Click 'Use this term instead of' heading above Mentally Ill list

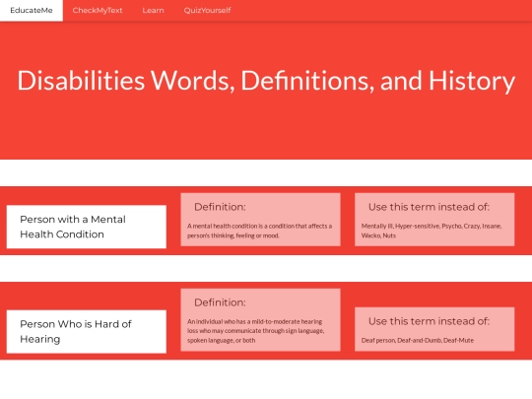click(429, 207)
